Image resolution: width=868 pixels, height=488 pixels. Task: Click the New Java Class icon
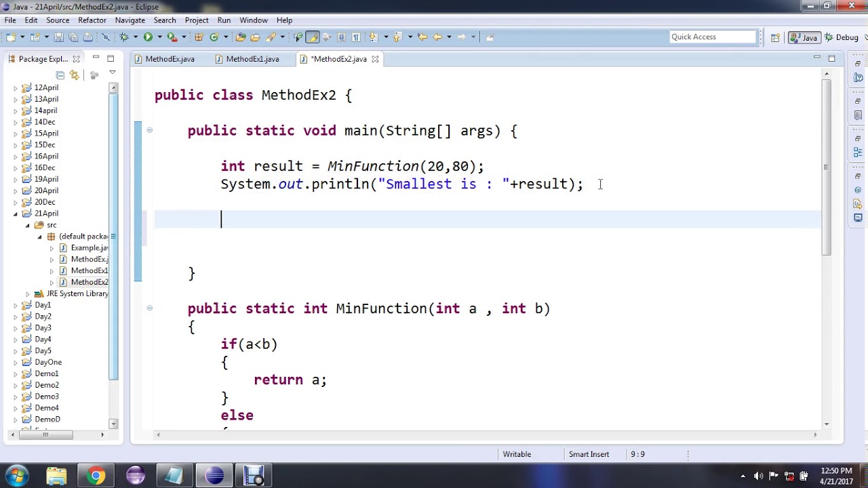214,37
